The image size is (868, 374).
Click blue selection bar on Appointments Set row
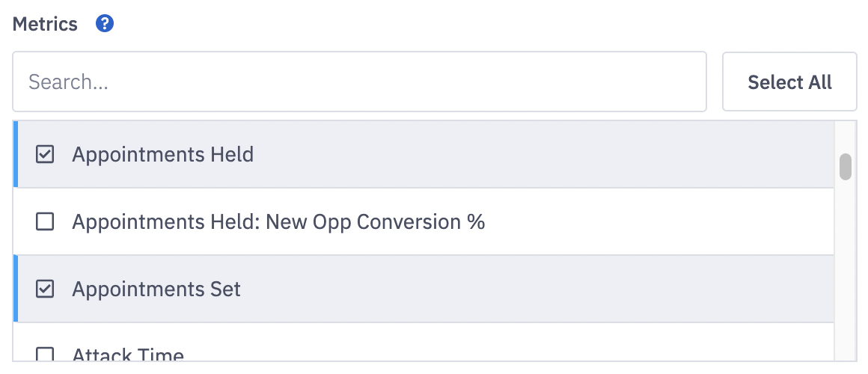[16, 289]
